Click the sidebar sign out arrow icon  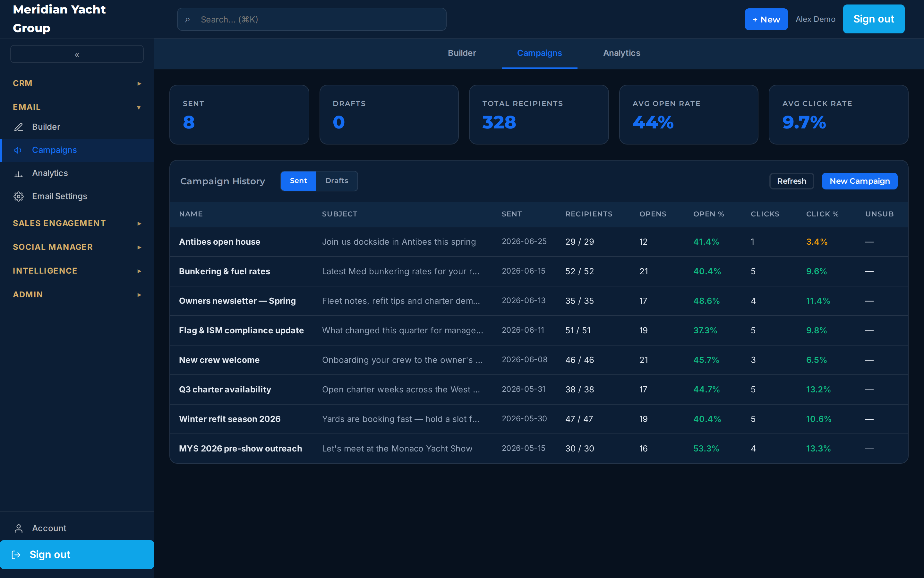coord(16,555)
